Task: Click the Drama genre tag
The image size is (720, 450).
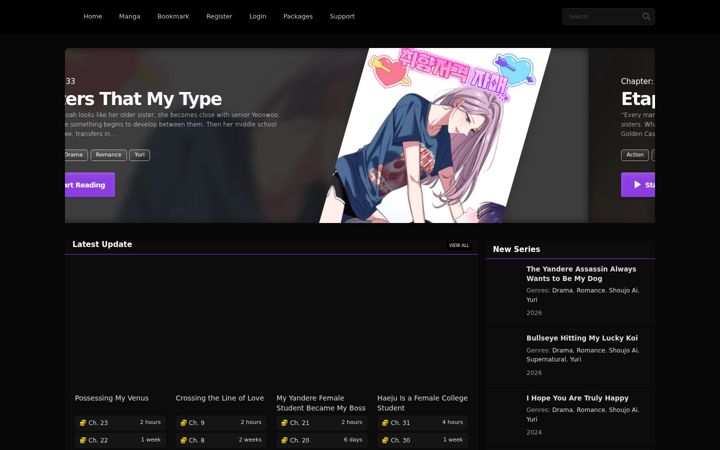Action: click(76, 155)
